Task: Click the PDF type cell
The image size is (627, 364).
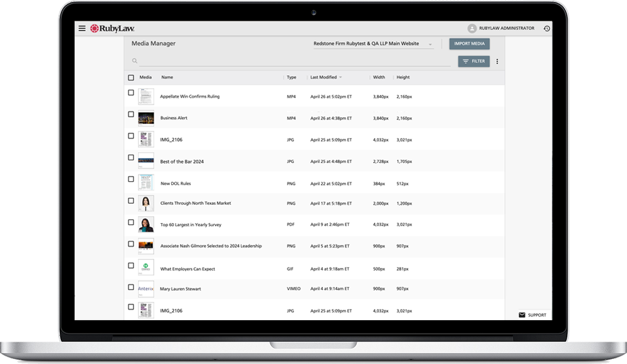Action: click(291, 224)
